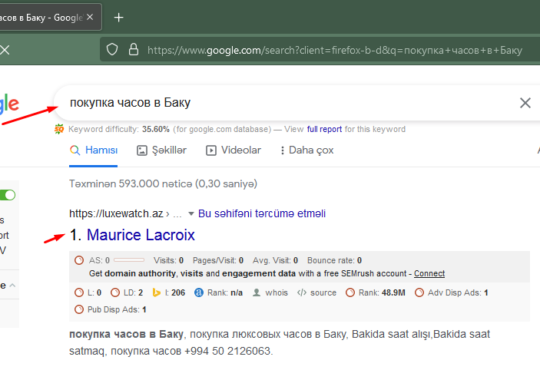
Task: Click the AS authority score bar
Action: pos(129,260)
